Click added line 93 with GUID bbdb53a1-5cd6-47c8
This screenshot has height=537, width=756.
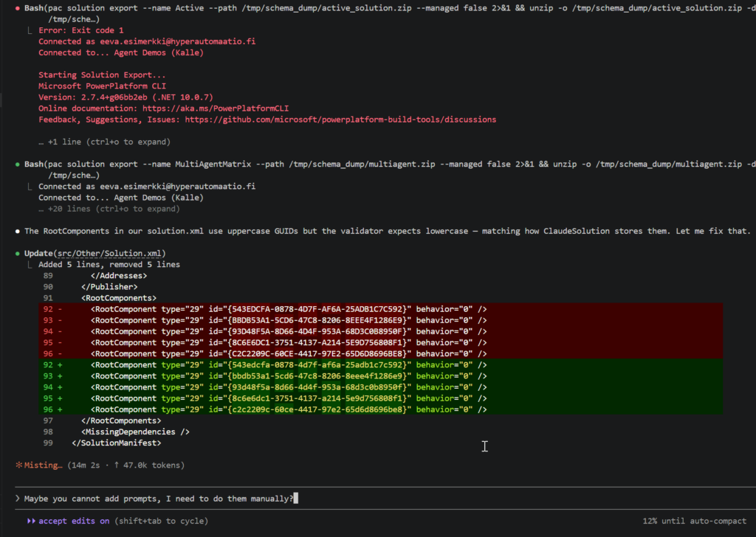coord(380,376)
